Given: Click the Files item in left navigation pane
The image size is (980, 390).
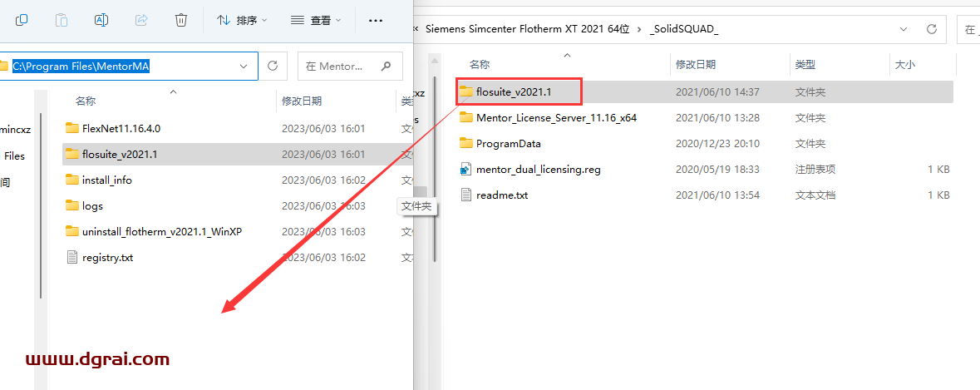Looking at the screenshot, I should 14,156.
